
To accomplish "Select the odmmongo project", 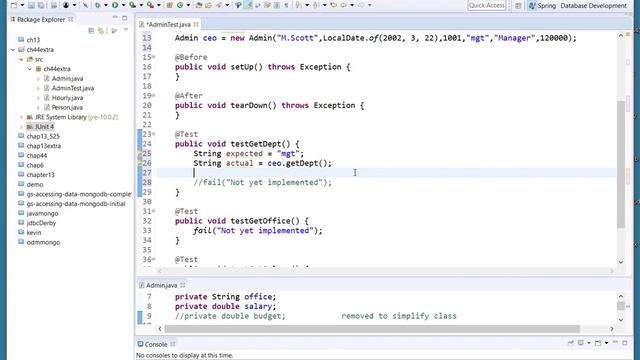I will point(43,242).
